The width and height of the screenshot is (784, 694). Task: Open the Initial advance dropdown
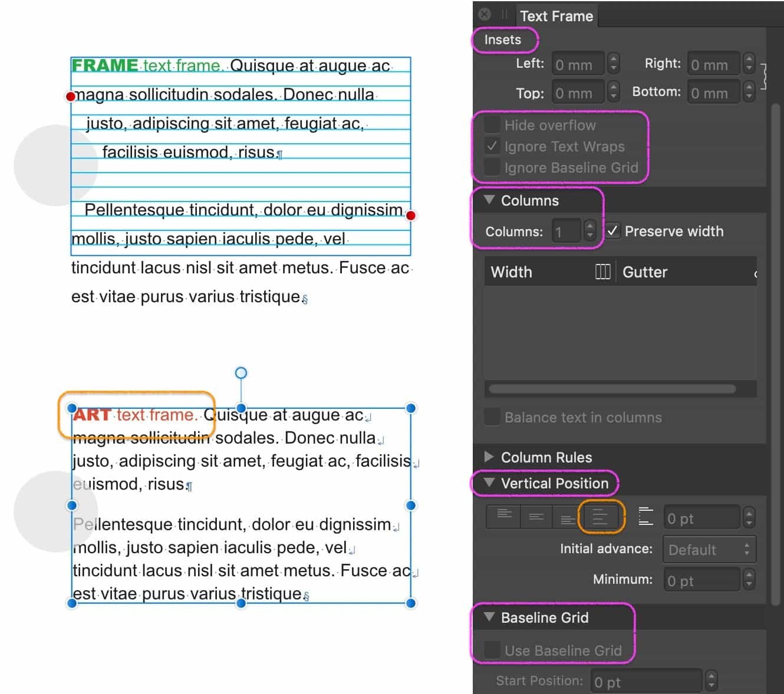[x=709, y=549]
